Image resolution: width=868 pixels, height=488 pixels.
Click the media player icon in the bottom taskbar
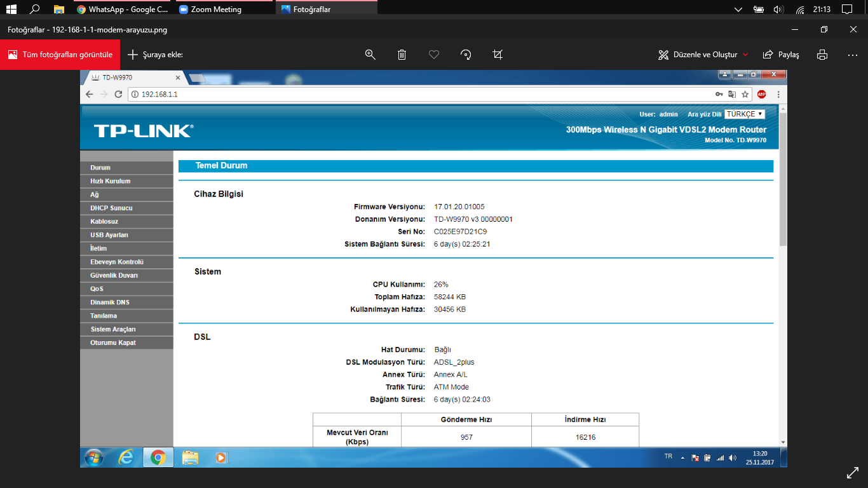(221, 457)
